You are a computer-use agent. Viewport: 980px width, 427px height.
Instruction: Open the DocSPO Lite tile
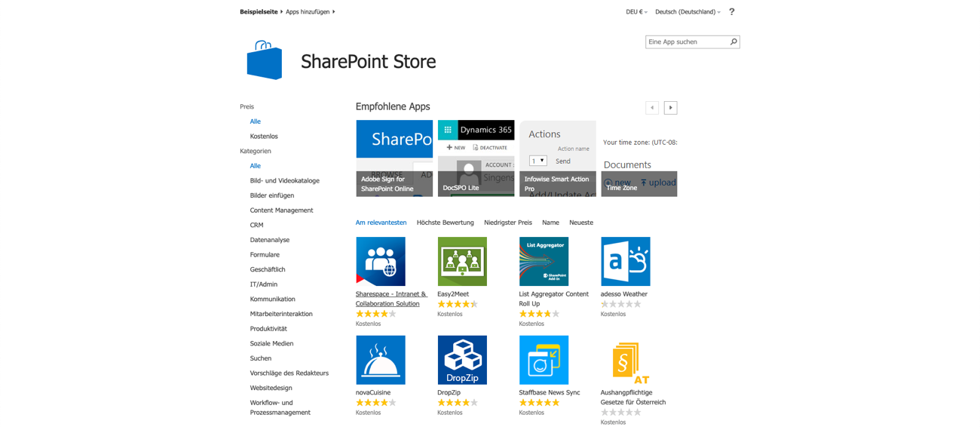(476, 158)
